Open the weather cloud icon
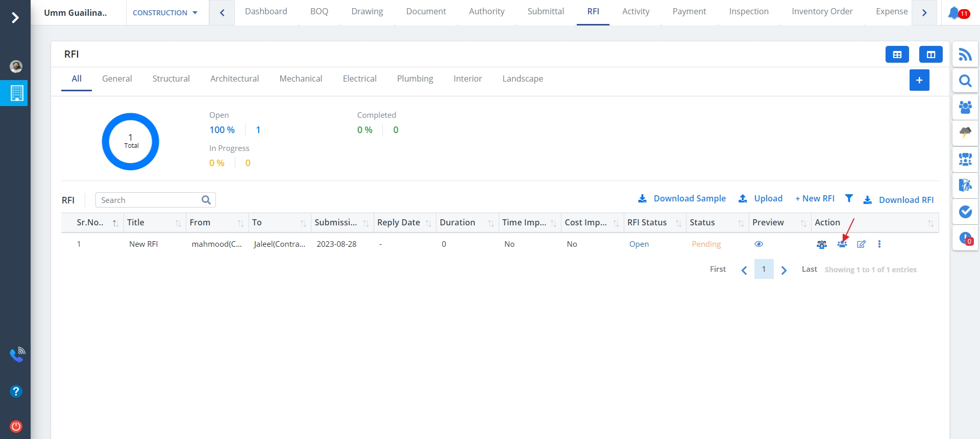This screenshot has width=980, height=439. click(x=965, y=133)
